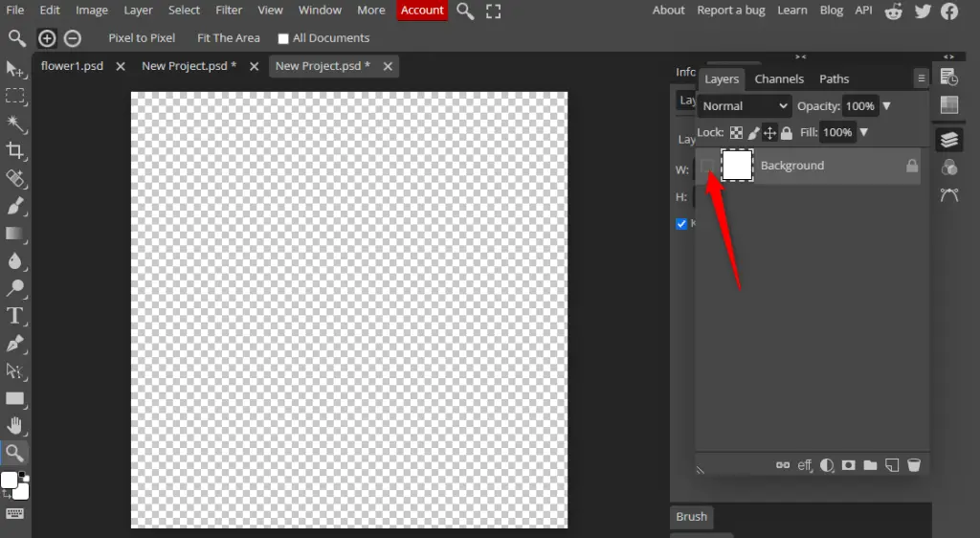This screenshot has height=538, width=980.
Task: Select the Brush tool in left toolbar
Action: tap(14, 206)
